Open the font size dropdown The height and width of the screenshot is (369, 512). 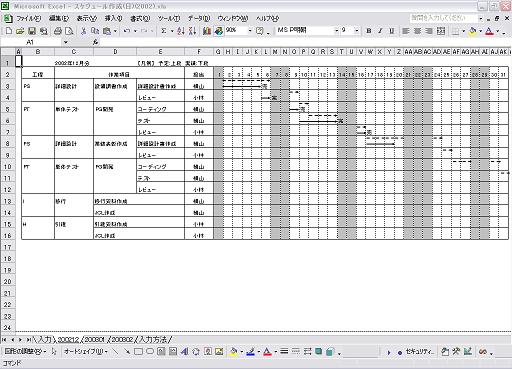[x=357, y=31]
